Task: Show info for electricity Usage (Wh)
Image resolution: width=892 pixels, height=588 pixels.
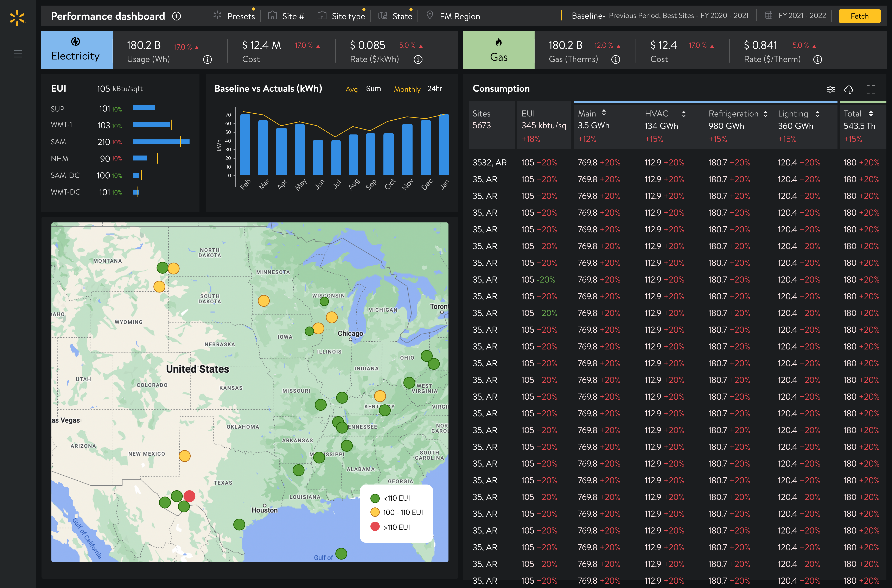Action: pyautogui.click(x=207, y=59)
